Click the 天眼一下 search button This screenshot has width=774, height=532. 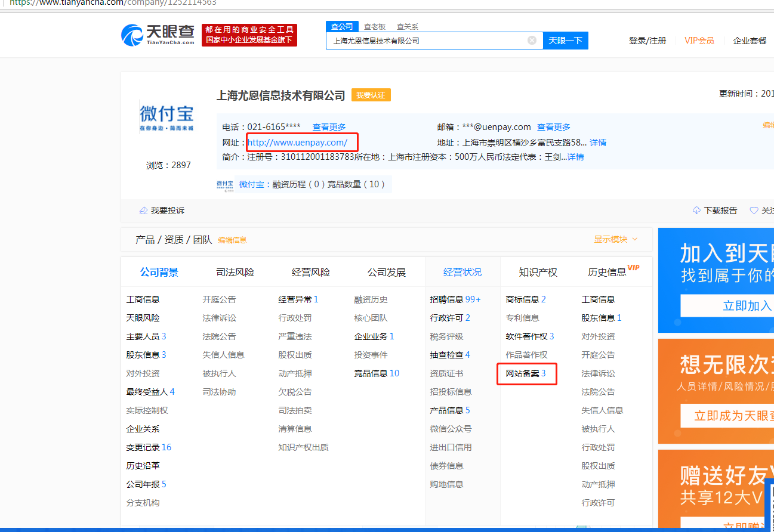click(x=566, y=41)
